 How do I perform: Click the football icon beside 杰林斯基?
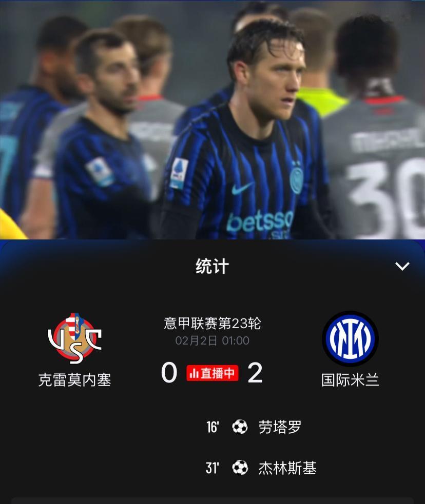[240, 468]
